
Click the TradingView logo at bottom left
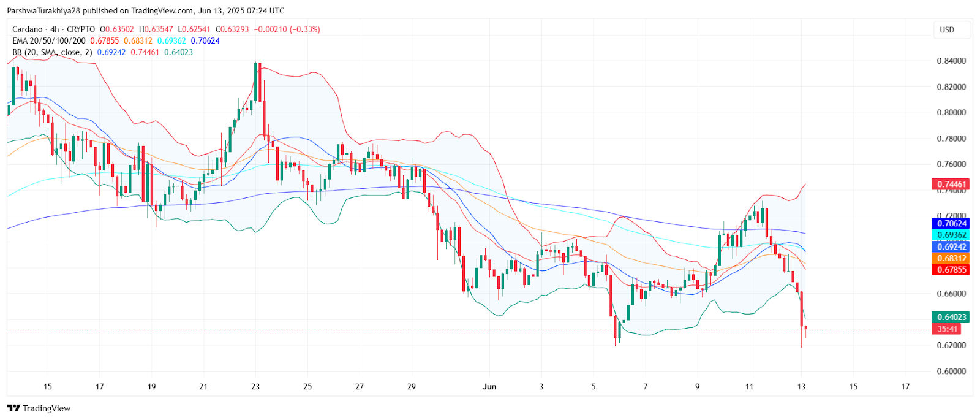point(39,408)
